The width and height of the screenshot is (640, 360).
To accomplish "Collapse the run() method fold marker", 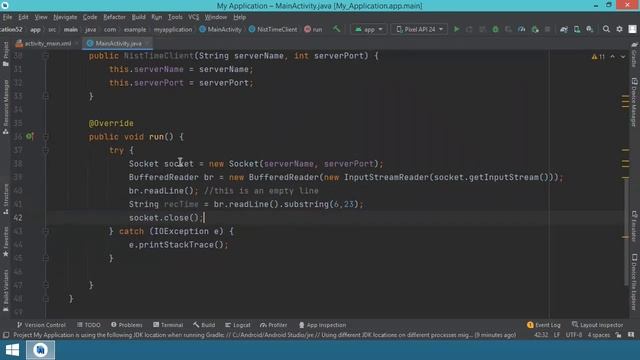I will tap(46, 136).
